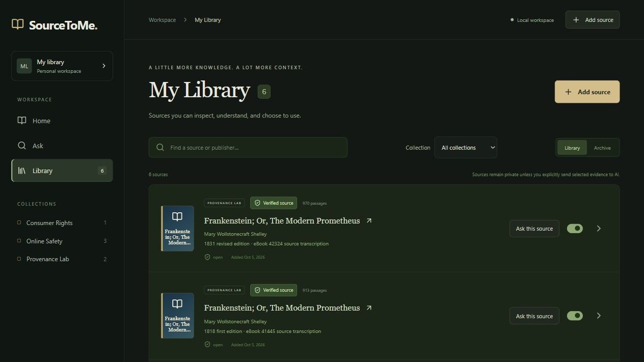Click the 970 passages label

tap(314, 203)
